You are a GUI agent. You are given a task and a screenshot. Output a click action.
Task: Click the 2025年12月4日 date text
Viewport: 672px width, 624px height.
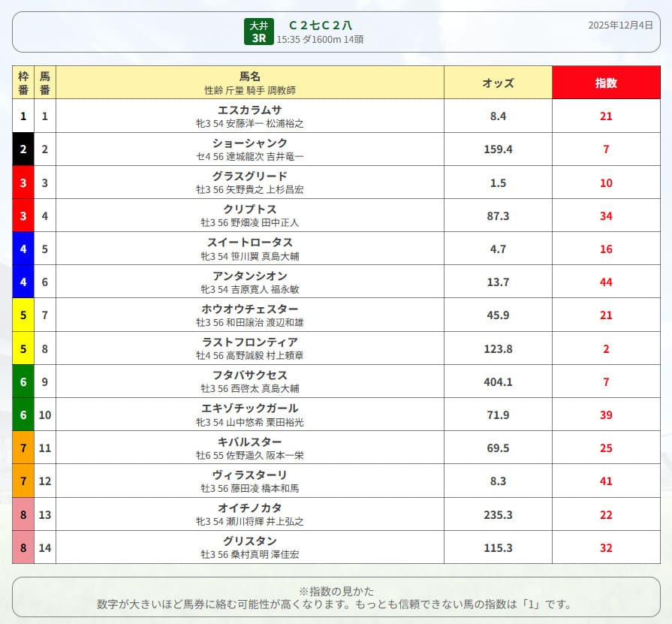click(620, 25)
